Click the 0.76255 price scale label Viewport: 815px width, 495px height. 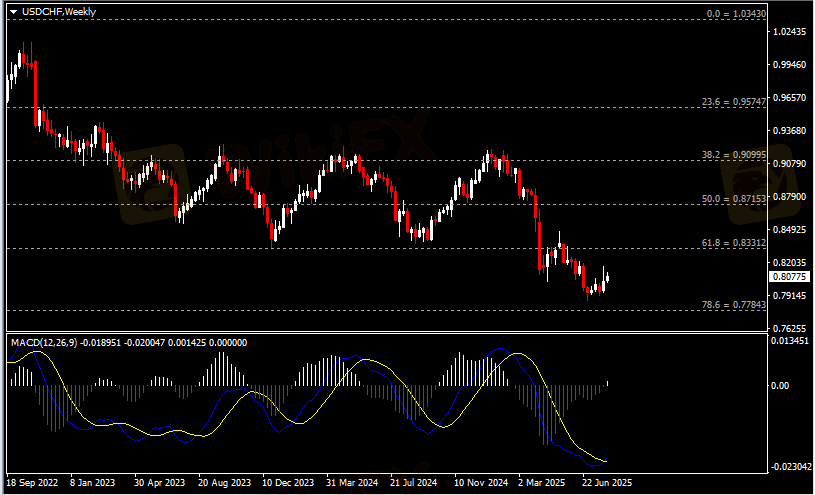click(790, 328)
